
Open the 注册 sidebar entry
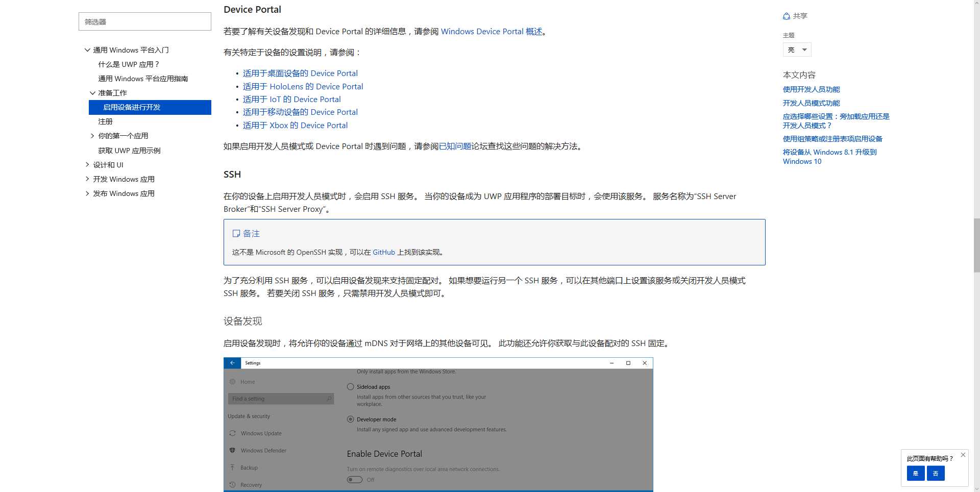pos(105,121)
